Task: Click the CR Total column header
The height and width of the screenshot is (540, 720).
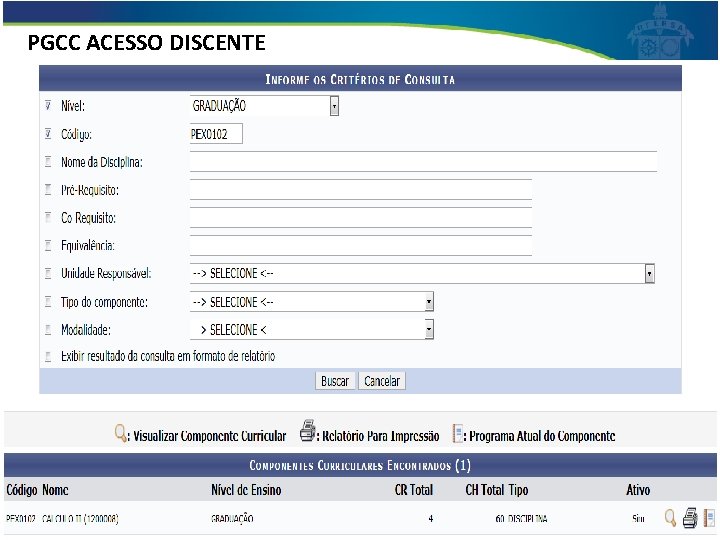Action: pyautogui.click(x=414, y=490)
